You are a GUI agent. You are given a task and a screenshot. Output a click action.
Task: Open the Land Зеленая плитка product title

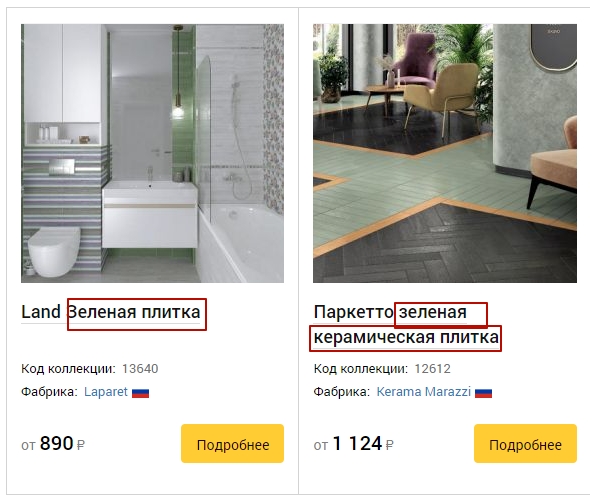coord(111,312)
